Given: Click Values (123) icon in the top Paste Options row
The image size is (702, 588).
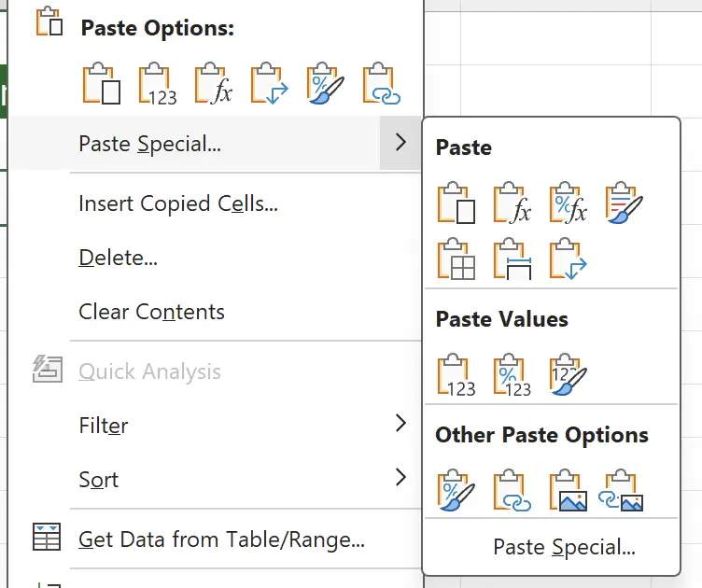Looking at the screenshot, I should pos(157,84).
